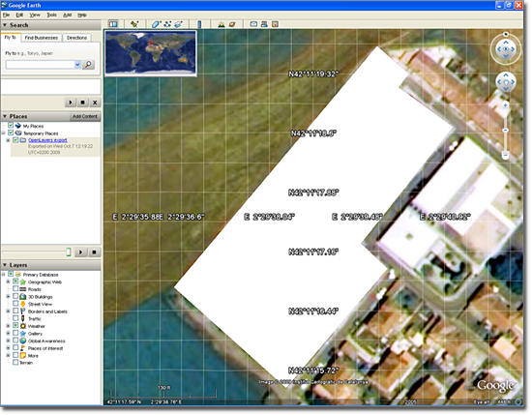Expand the Geographic Web tree node
This screenshot has height=415, width=532.
tap(8, 282)
